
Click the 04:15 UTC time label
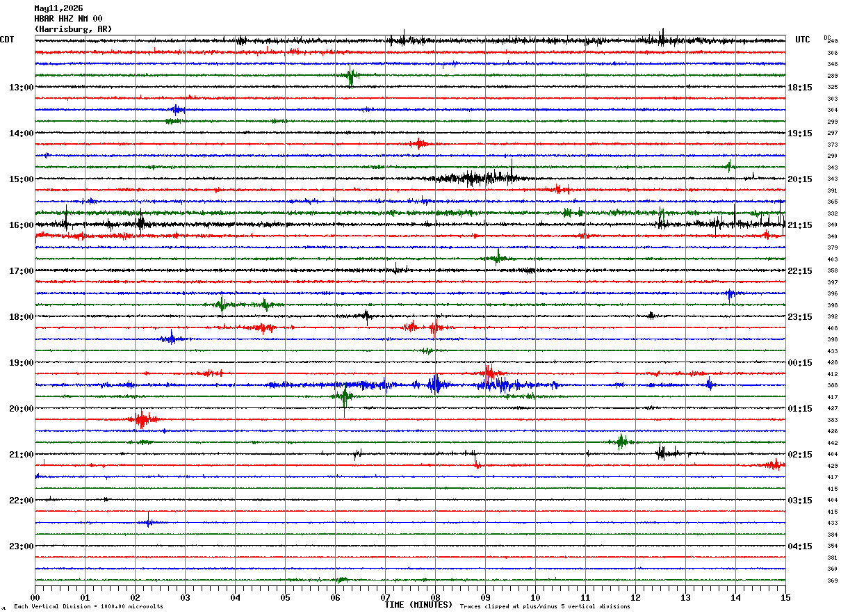pos(800,546)
